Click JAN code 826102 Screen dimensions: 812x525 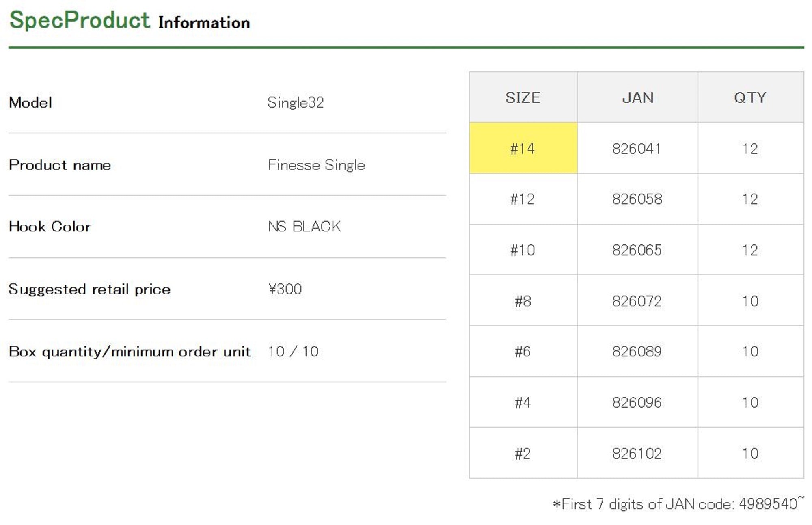click(637, 453)
